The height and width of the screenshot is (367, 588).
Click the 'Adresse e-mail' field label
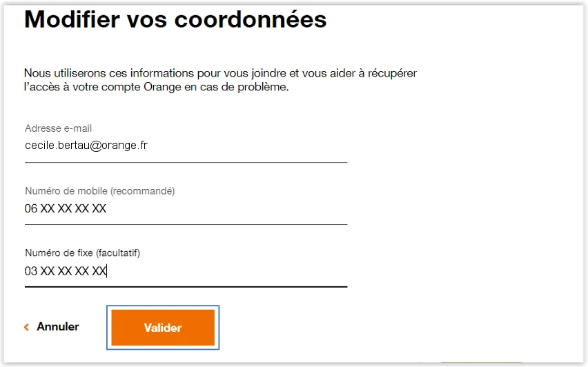tap(58, 128)
